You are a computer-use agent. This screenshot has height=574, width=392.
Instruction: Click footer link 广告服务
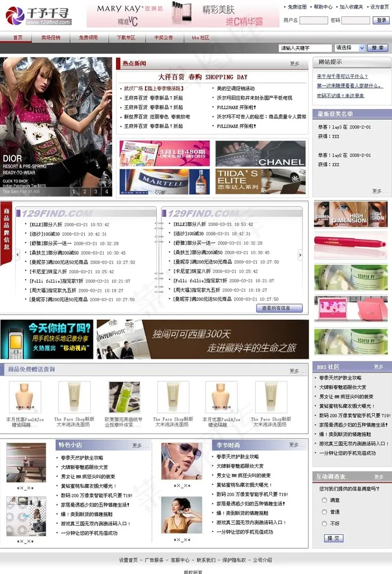coord(154,560)
